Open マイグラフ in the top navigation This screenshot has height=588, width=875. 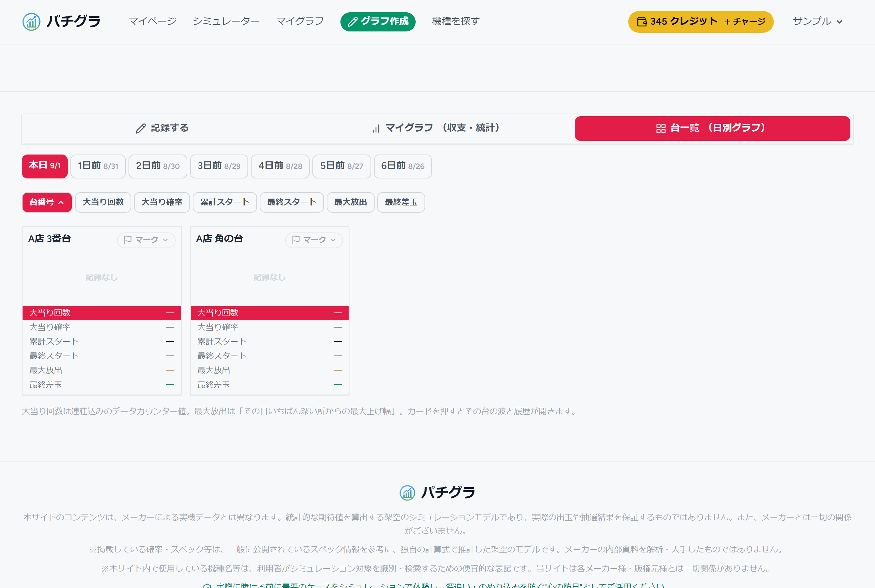click(300, 22)
